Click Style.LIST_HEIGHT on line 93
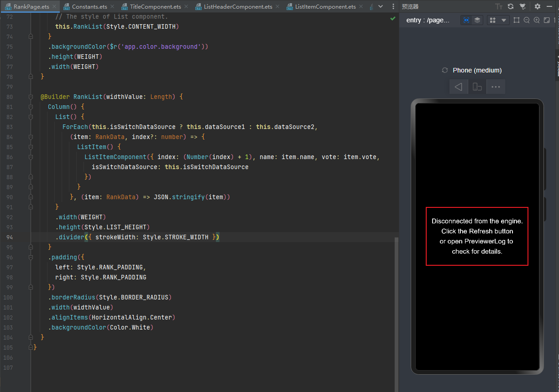559x392 pixels. coord(115,227)
